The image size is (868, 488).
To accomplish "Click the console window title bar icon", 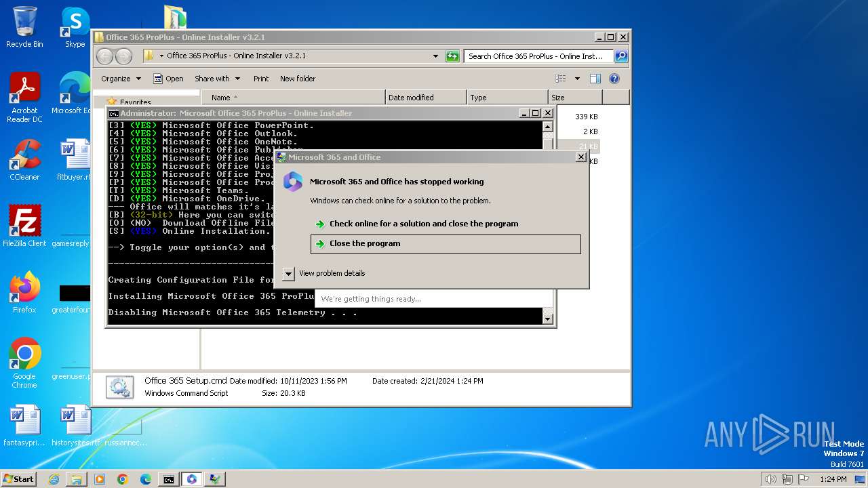I will pos(114,113).
